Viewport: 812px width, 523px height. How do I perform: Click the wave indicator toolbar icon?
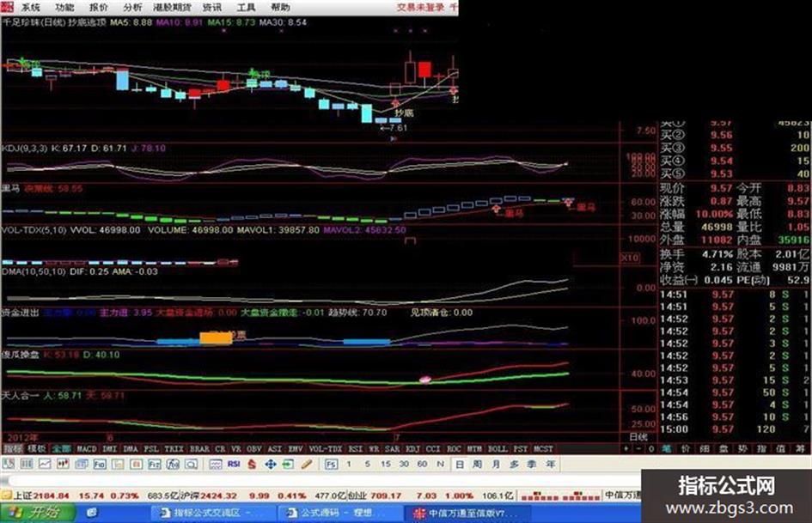[216, 465]
